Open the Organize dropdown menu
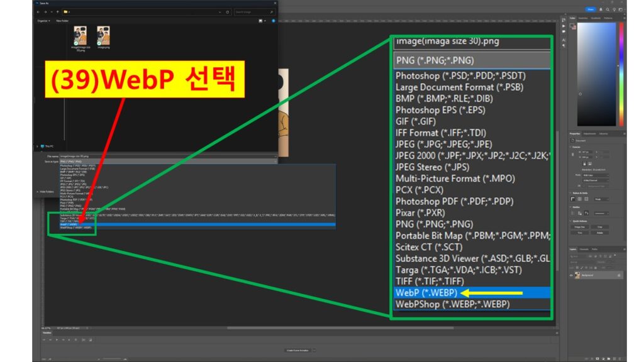644x362 pixels. (43, 21)
